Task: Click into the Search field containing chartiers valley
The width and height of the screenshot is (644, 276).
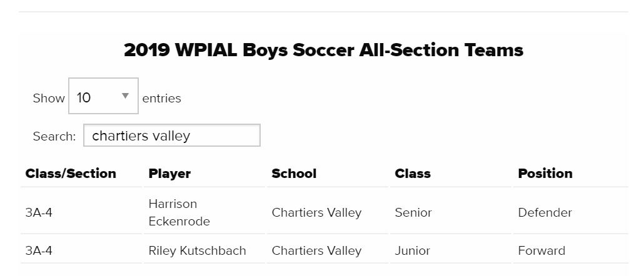Action: [x=172, y=136]
